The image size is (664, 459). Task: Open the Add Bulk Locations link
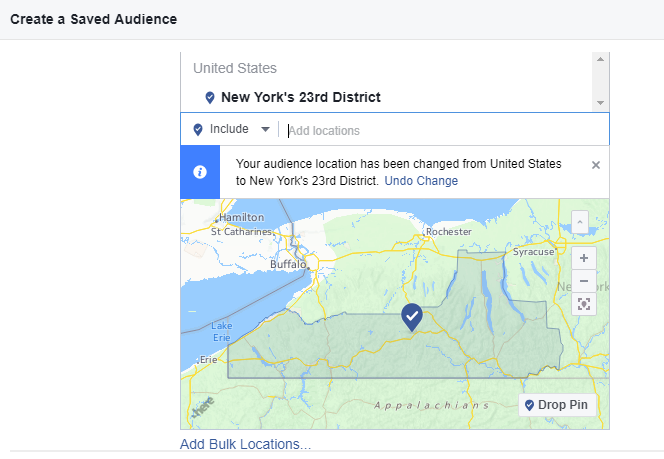[245, 444]
